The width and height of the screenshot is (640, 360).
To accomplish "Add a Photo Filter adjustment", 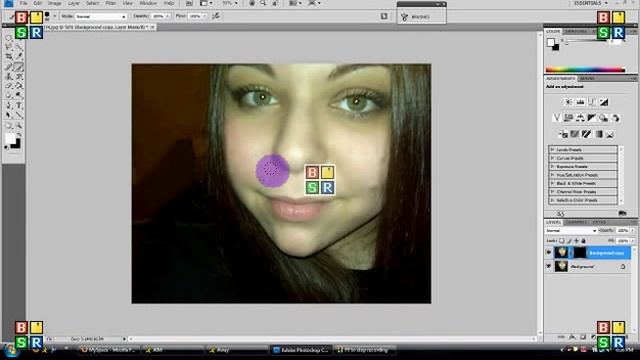I will 604,118.
